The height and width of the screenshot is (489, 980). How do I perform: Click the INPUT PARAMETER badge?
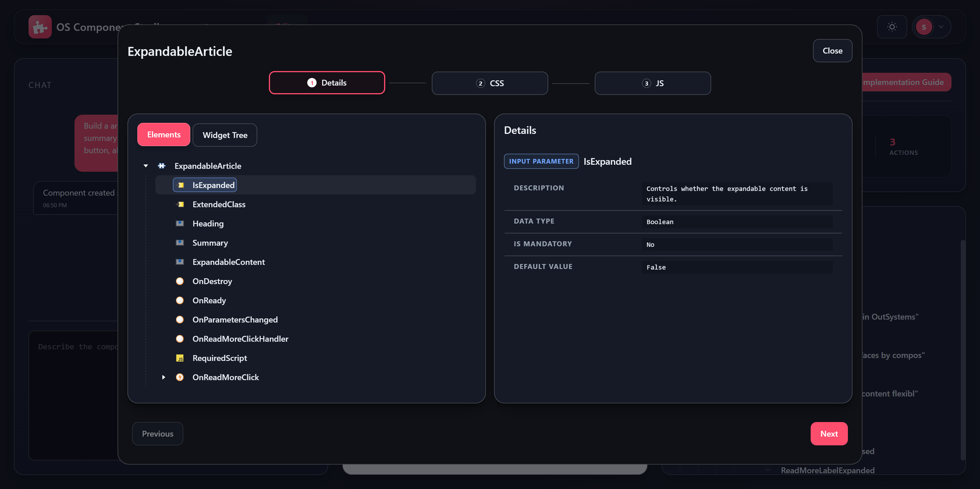(x=541, y=161)
